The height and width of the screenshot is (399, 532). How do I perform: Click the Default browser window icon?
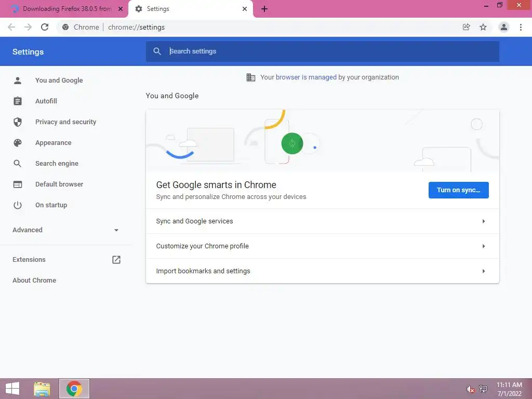click(18, 184)
